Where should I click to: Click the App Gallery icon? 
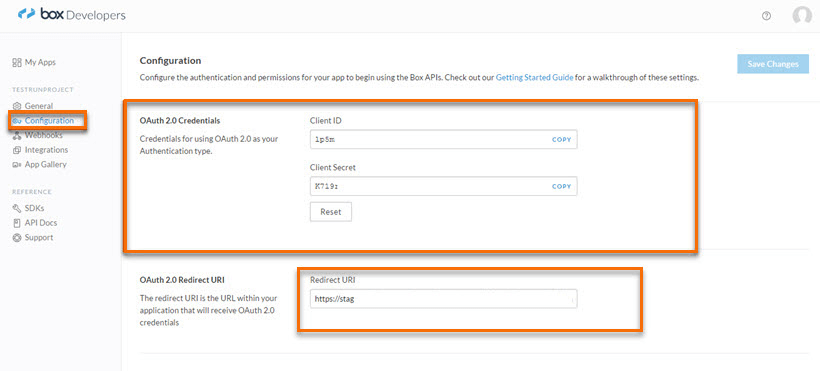(17, 165)
